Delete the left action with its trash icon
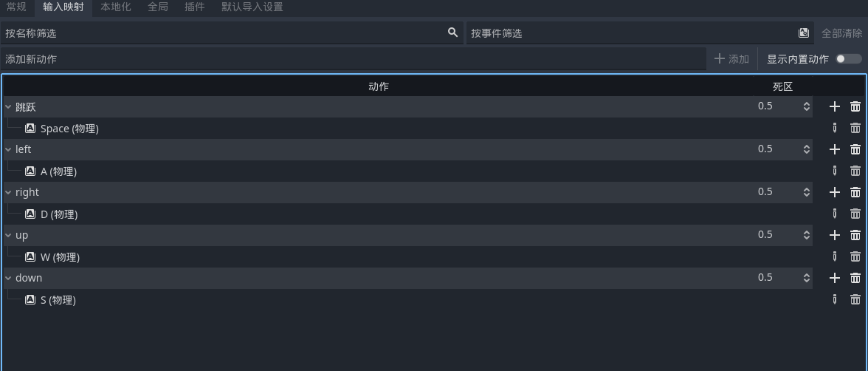Screen dimensions: 868x371 855,149
